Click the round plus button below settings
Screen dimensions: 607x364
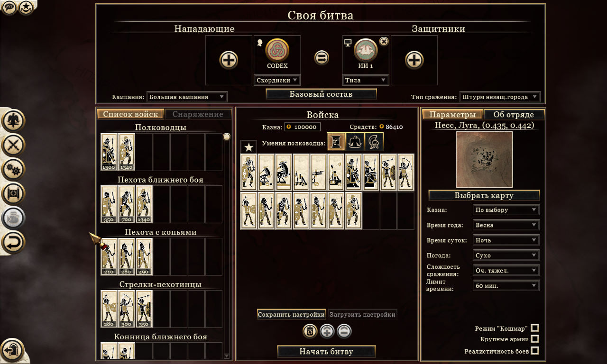pyautogui.click(x=327, y=331)
